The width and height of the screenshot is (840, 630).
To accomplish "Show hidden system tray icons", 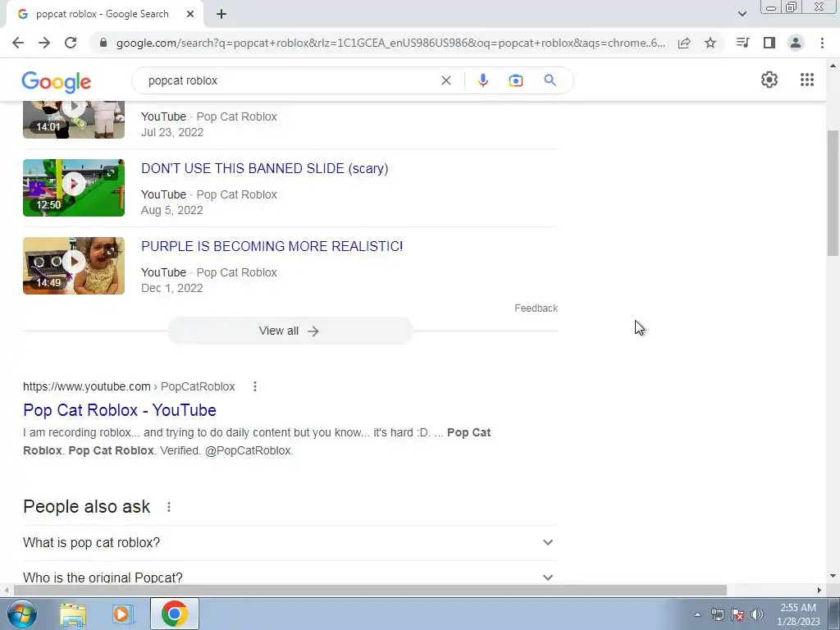I will [697, 614].
